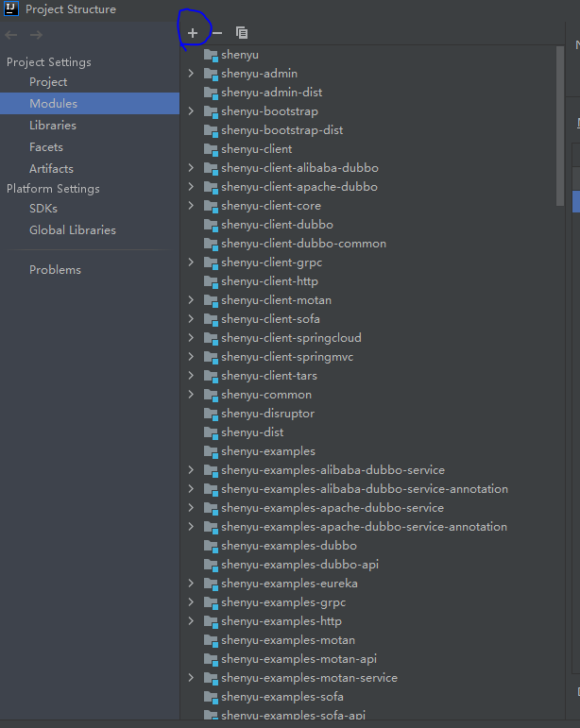Expand the shenyu-examples-alibaba-dubbo-service module
Screen dimensions: 580x728
tap(191, 470)
